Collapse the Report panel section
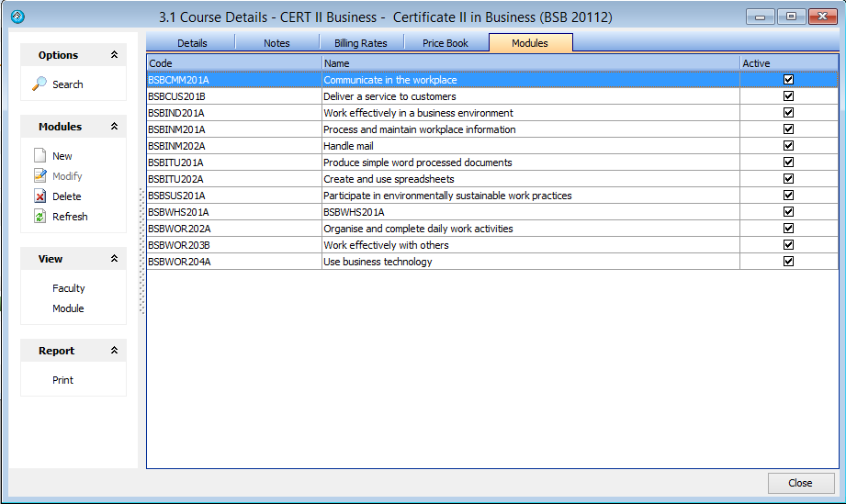The width and height of the screenshot is (846, 504). point(114,351)
